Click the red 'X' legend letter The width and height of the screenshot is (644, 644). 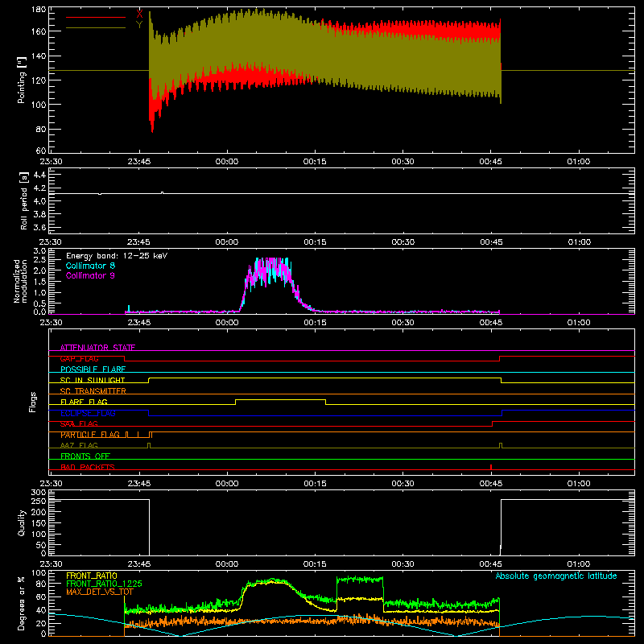pos(139,14)
